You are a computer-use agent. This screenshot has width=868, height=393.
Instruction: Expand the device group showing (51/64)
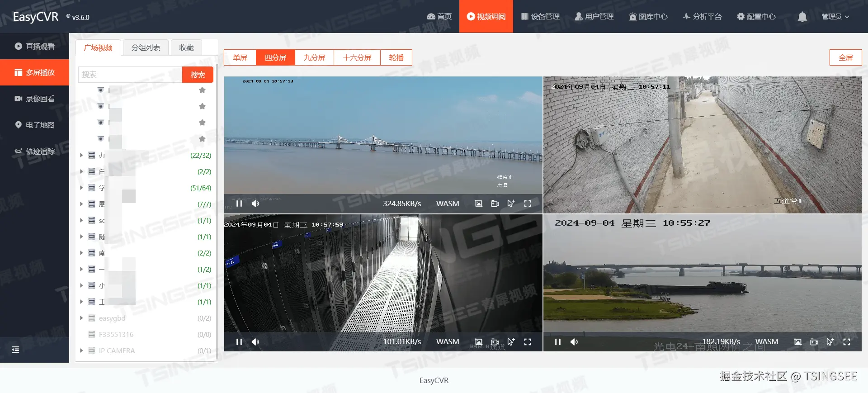(x=81, y=188)
